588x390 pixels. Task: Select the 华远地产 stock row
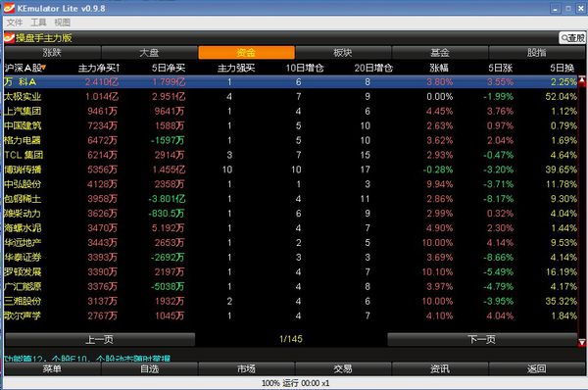click(291, 243)
